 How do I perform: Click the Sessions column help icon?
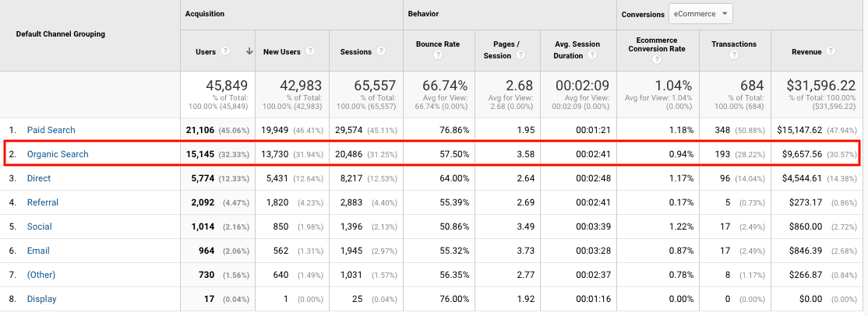click(x=381, y=51)
